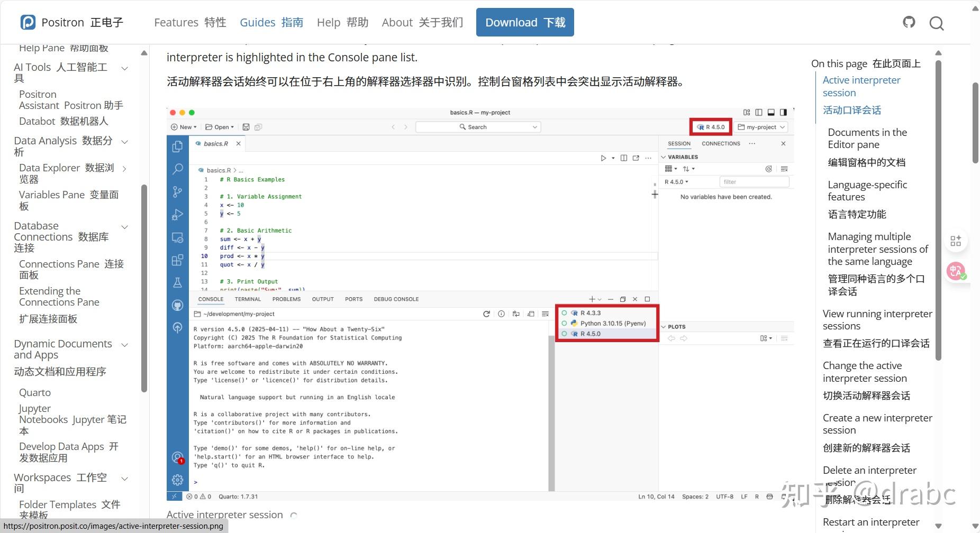
Task: Click the Download button
Action: pos(525,22)
